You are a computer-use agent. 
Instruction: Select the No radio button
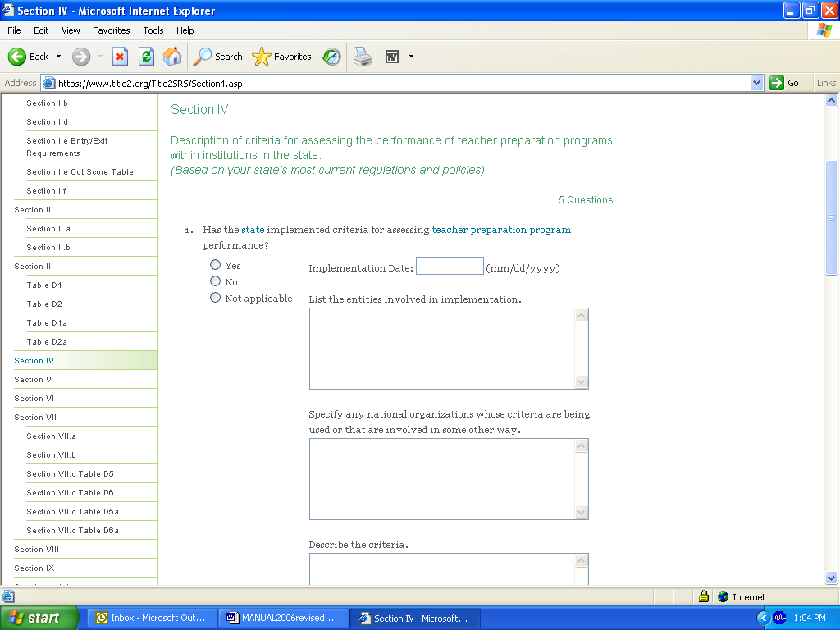point(216,281)
